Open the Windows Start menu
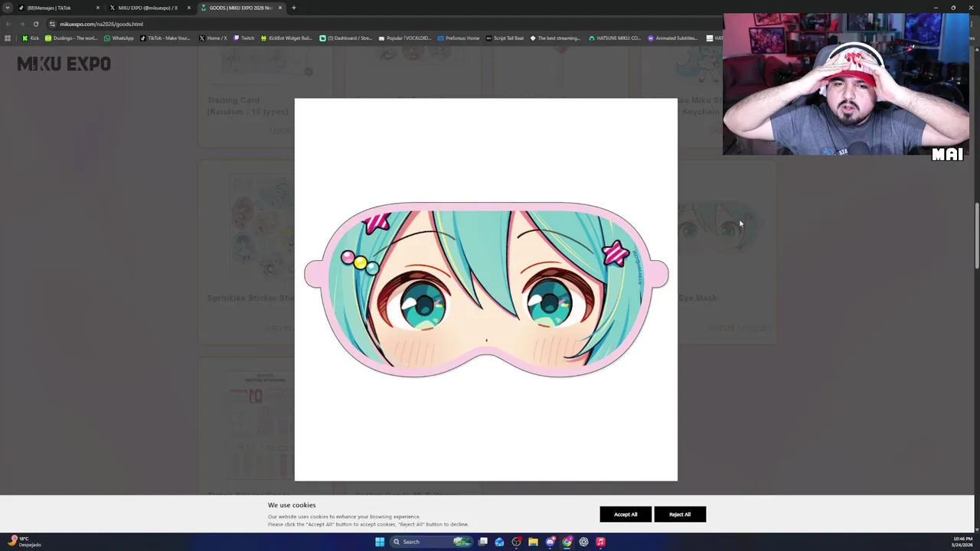This screenshot has height=551, width=980. (x=380, y=542)
